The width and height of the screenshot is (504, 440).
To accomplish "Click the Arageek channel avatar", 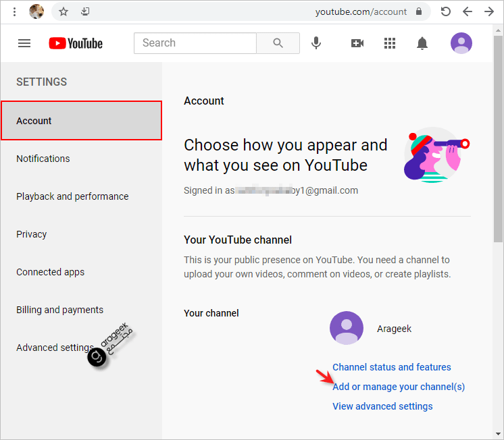I will tap(347, 328).
